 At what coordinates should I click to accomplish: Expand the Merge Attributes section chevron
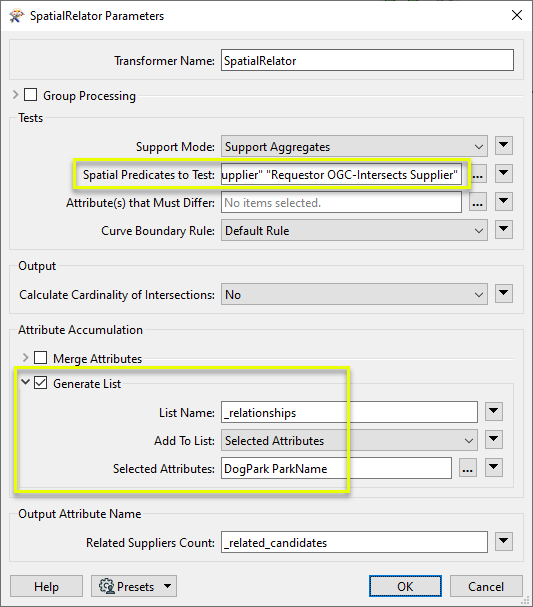[x=26, y=358]
